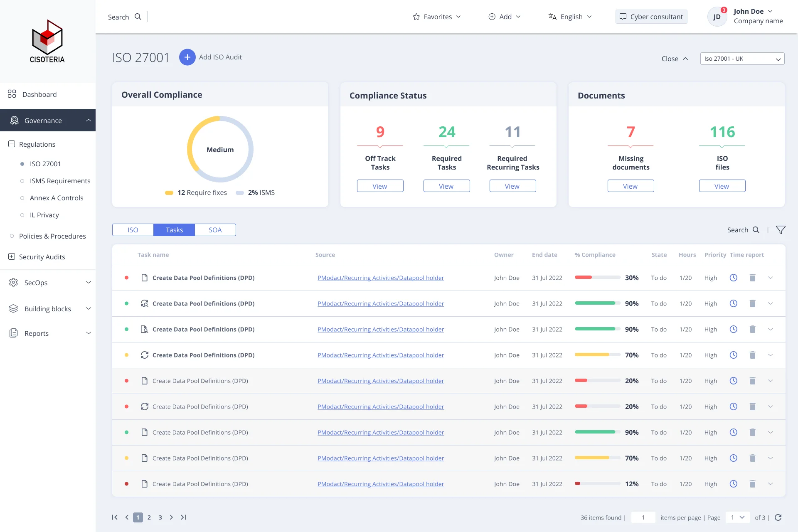
Task: Expand the SecOps menu chevron
Action: [x=89, y=282]
